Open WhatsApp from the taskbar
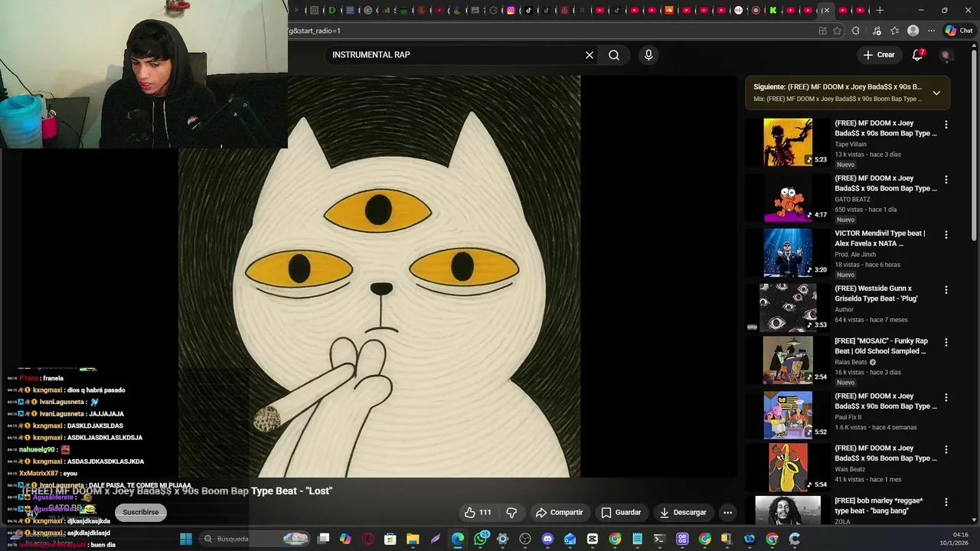The height and width of the screenshot is (551, 980). tap(480, 539)
